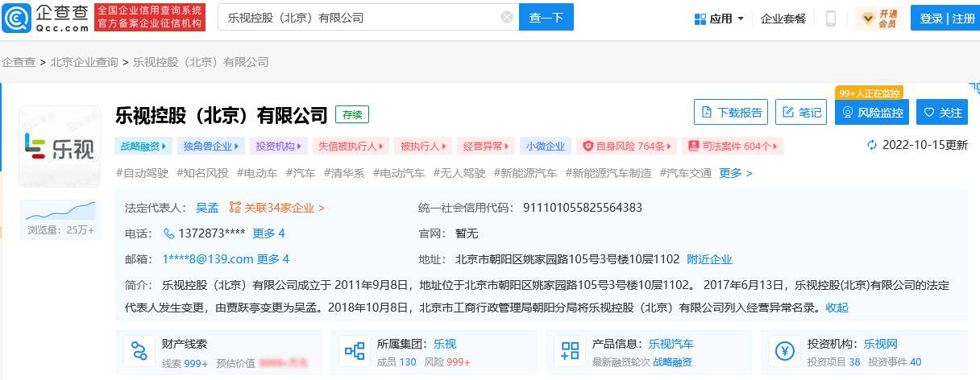Click the 下载报告 button
Screen dimensions: 980x380
point(731,113)
